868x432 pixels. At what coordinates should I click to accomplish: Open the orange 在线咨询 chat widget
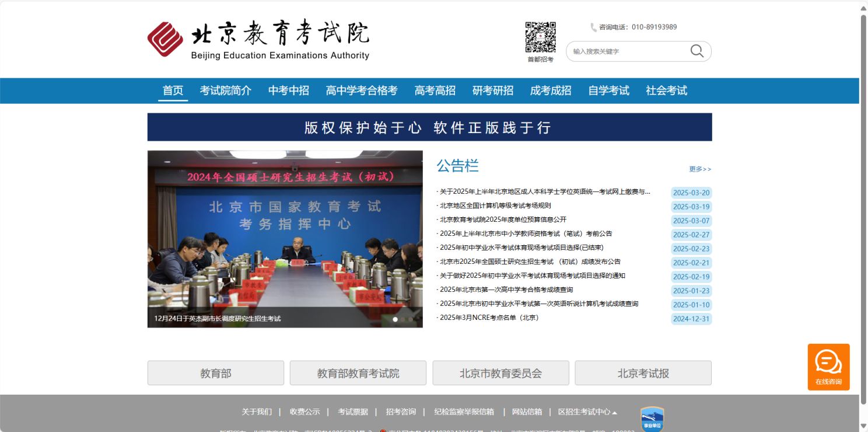(828, 367)
